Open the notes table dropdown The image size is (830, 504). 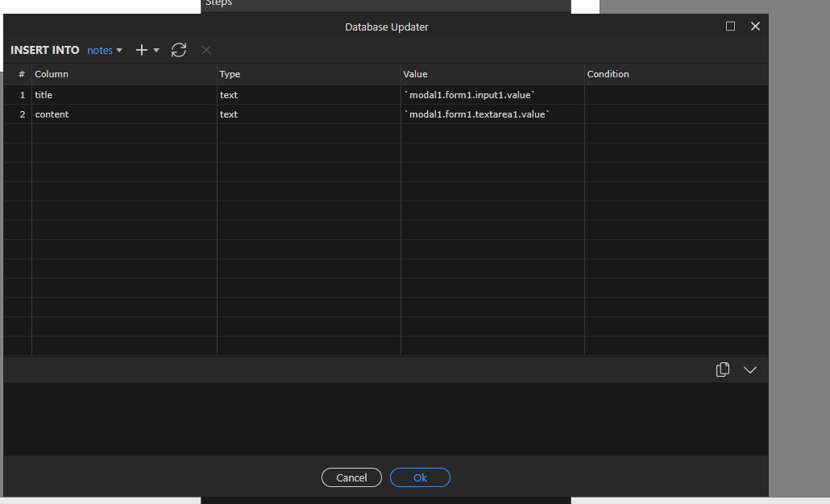tap(105, 50)
